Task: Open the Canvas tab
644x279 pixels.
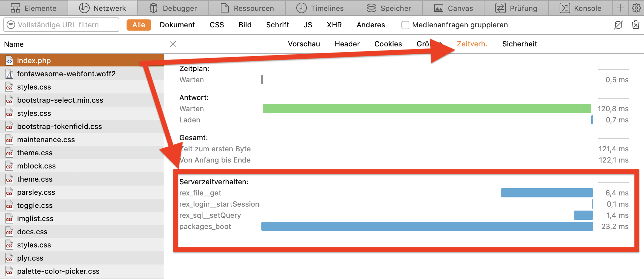Action: pos(453,8)
